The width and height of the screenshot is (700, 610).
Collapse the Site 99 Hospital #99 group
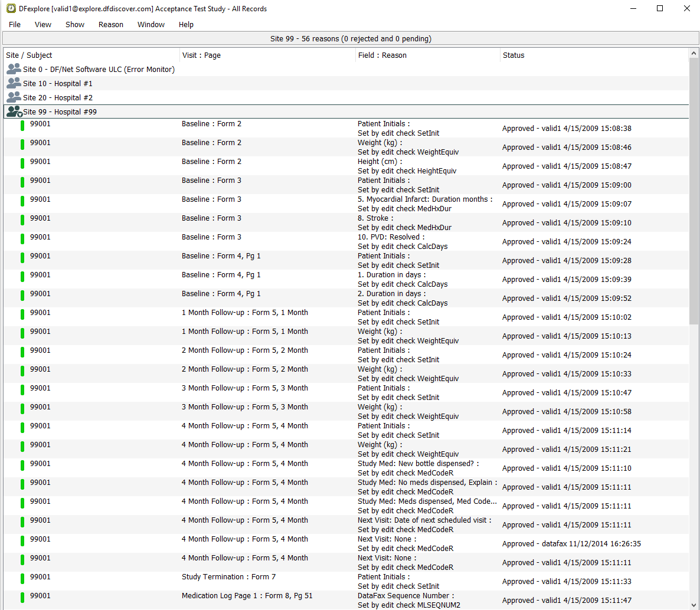coord(14,111)
